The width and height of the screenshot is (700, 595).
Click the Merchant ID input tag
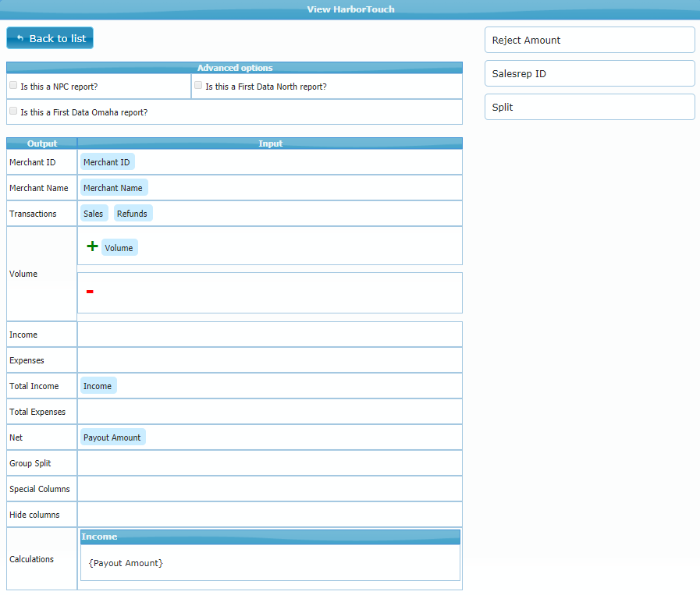point(107,162)
